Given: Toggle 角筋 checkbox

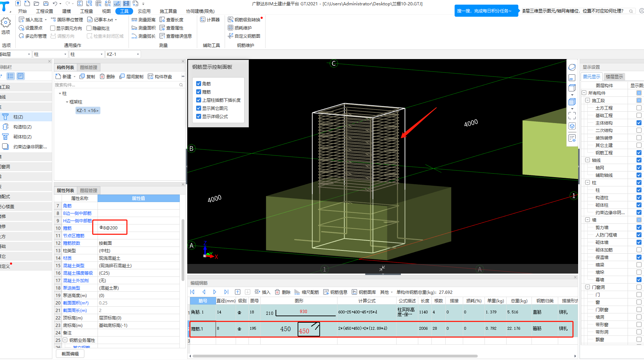Looking at the screenshot, I should pos(199,84).
